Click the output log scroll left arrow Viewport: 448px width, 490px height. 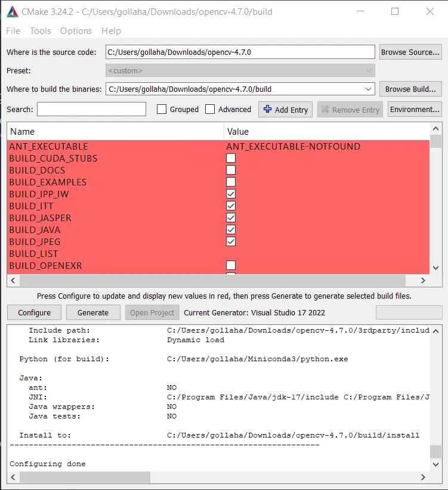pyautogui.click(x=13, y=477)
